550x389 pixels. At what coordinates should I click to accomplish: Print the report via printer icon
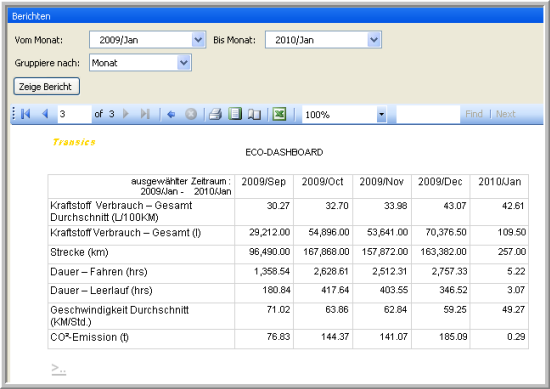click(215, 114)
